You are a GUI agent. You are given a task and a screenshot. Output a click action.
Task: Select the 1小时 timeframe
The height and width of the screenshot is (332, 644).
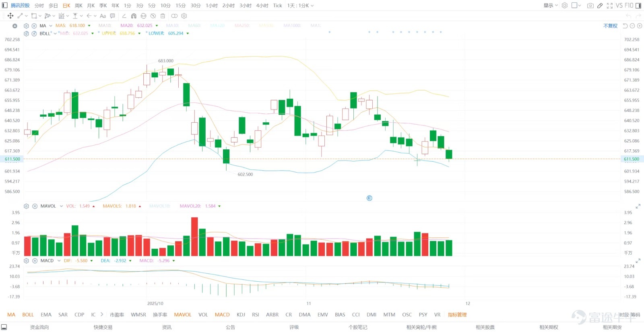[x=212, y=6]
